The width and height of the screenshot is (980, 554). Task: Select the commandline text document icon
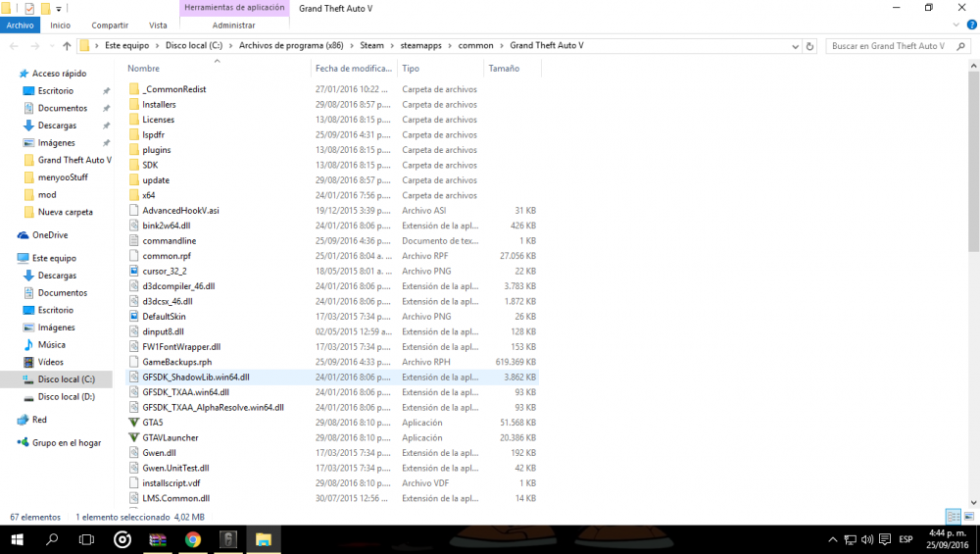[x=133, y=241]
